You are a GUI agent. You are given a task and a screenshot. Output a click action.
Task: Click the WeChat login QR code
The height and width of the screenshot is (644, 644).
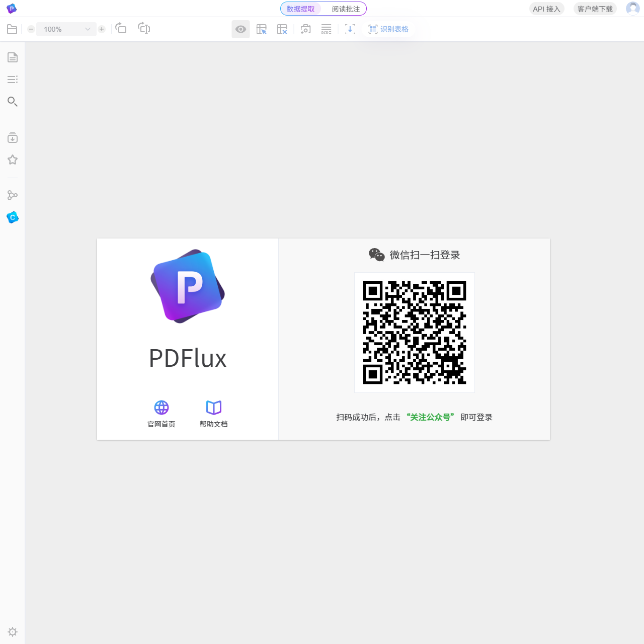tap(414, 333)
